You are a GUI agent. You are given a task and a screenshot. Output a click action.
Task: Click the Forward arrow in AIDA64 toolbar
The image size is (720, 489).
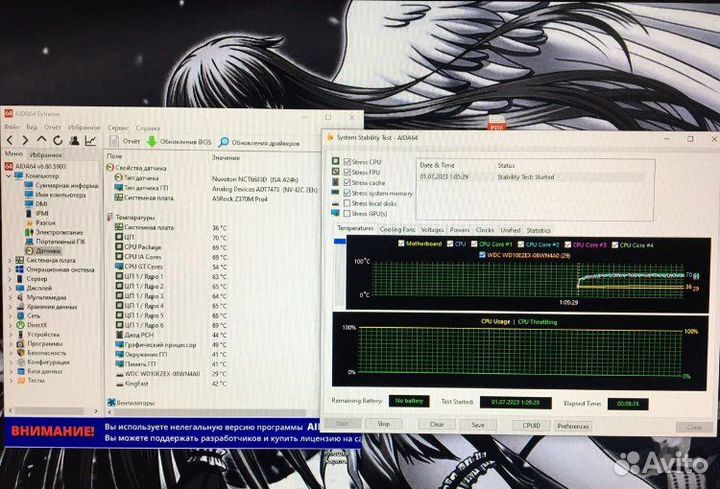coord(25,141)
